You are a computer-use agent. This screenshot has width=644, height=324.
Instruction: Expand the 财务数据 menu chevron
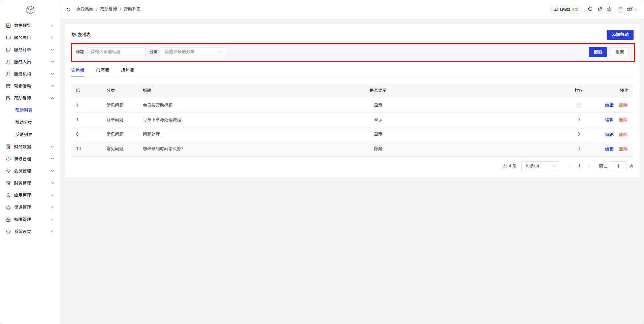(x=52, y=147)
